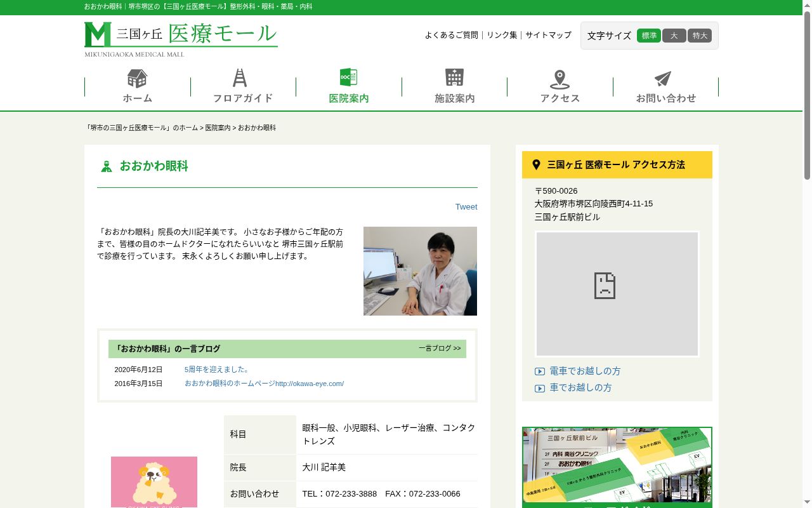Open the フロアガイド ladder icon
812x508 pixels.
click(x=240, y=77)
